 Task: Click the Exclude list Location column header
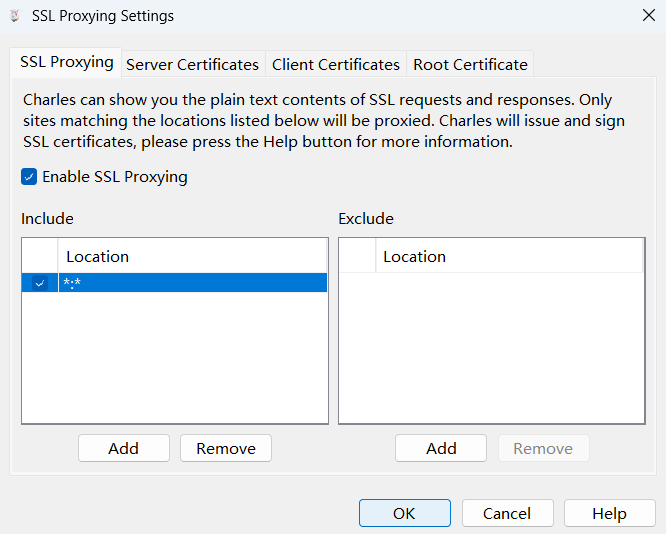tap(509, 257)
